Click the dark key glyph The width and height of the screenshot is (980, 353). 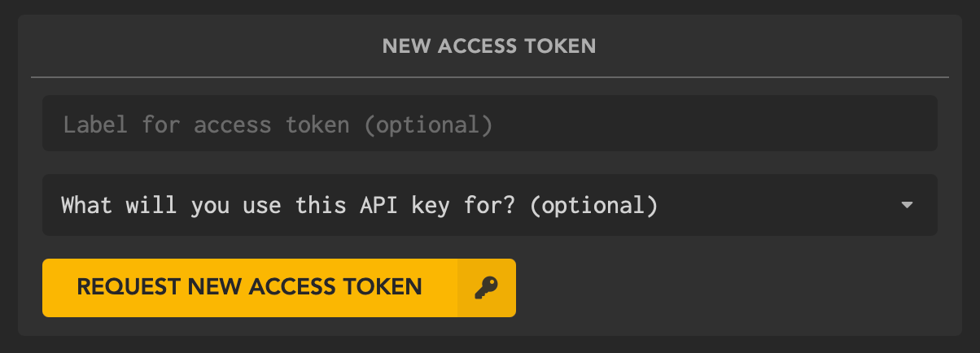486,287
